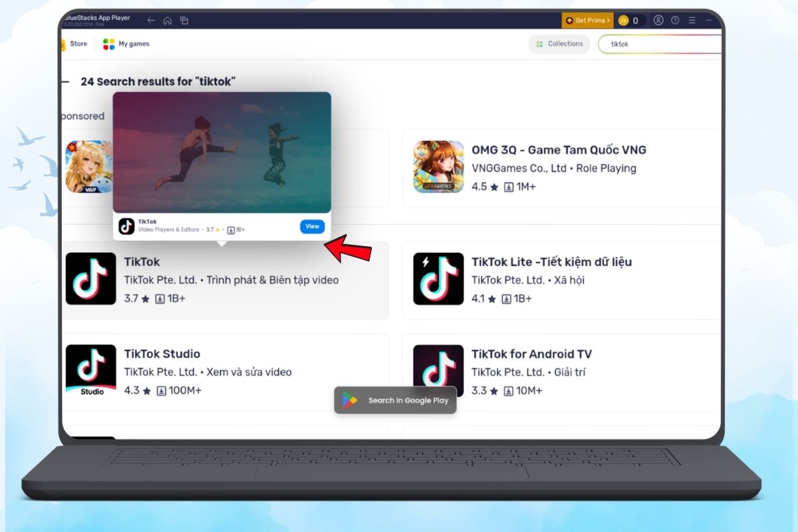Open TikTok for Android TV title

click(x=531, y=354)
